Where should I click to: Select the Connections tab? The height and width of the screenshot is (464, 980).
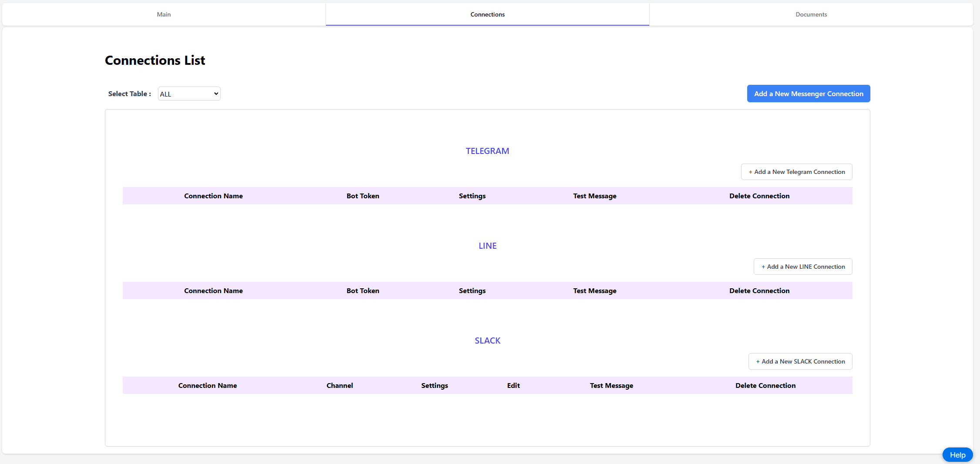pyautogui.click(x=487, y=14)
